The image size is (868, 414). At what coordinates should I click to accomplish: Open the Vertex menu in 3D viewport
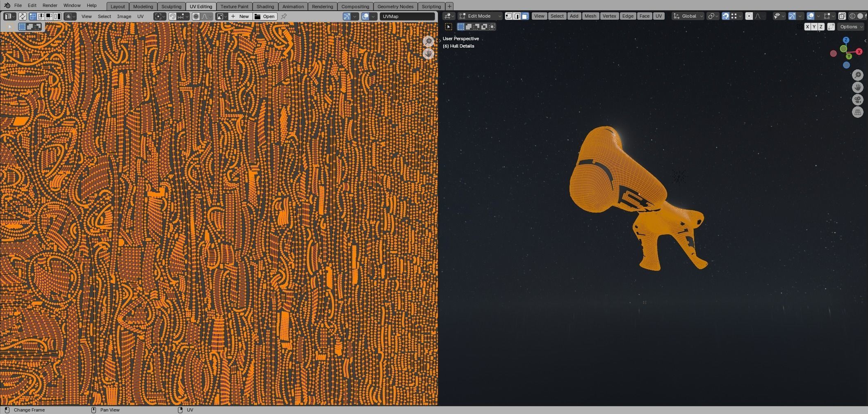(609, 16)
